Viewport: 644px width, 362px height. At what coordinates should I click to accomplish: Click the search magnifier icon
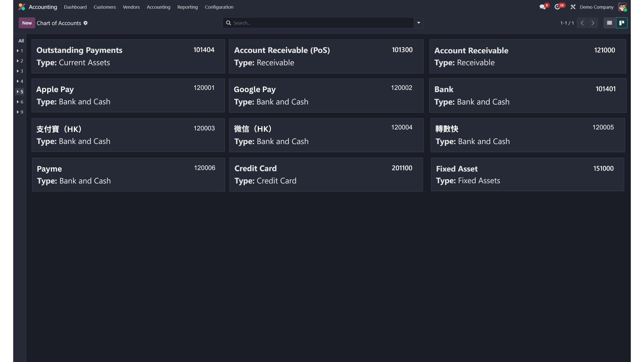tap(228, 23)
